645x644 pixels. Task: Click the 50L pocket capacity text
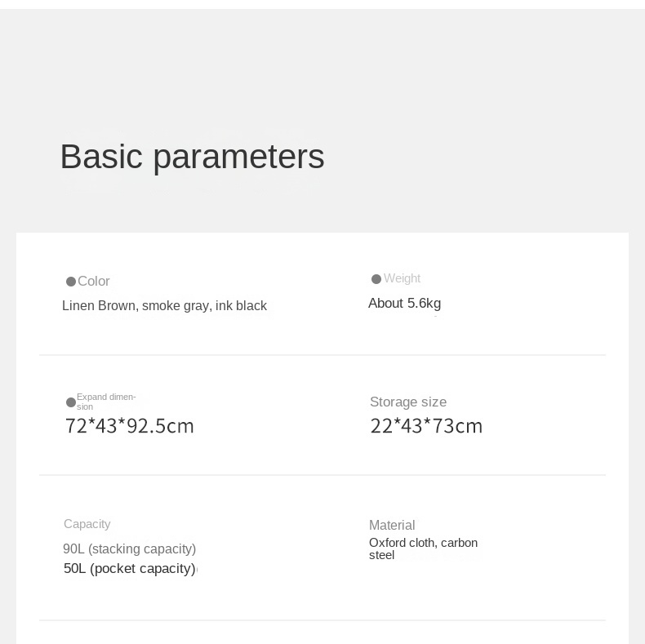(x=130, y=568)
